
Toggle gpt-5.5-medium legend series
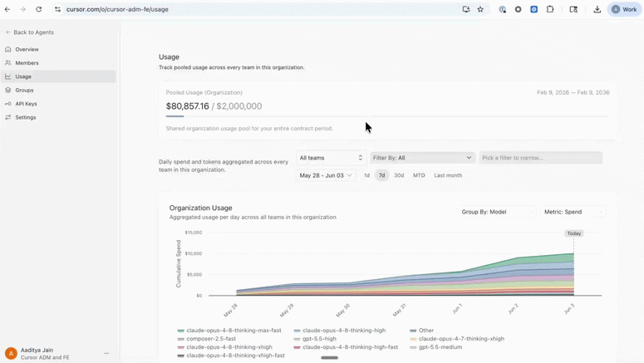[x=436, y=347]
